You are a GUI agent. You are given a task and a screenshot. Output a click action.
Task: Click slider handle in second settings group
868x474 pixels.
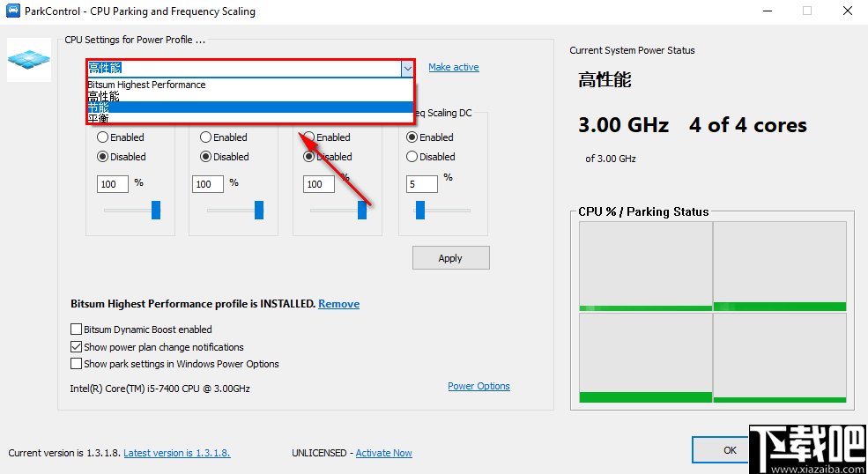tap(259, 210)
